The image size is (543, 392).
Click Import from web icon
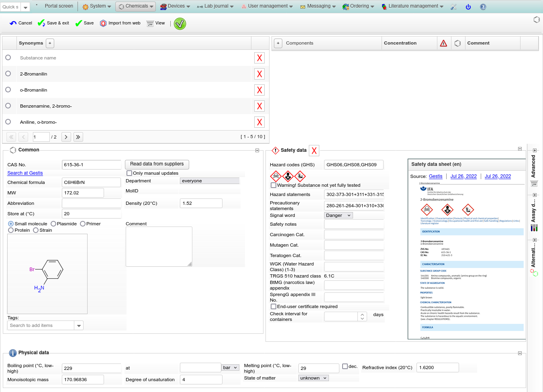(103, 23)
